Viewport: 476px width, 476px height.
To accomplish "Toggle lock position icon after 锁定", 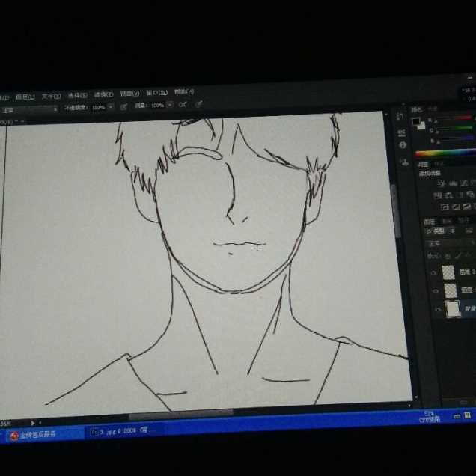I will point(467,256).
